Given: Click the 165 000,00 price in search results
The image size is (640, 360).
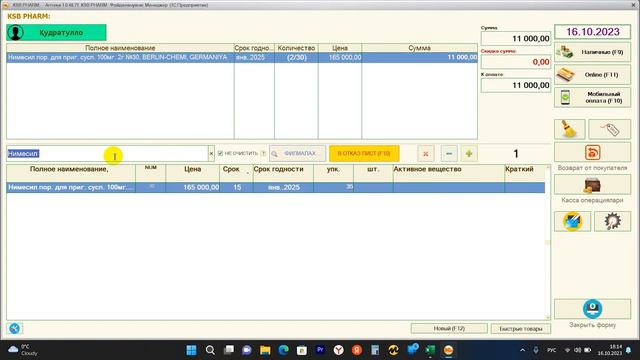Looking at the screenshot, I should pos(193,187).
